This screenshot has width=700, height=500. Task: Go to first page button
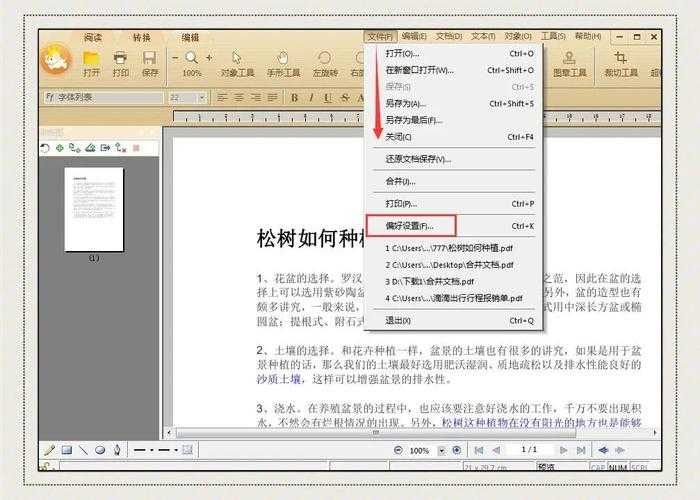[478, 450]
